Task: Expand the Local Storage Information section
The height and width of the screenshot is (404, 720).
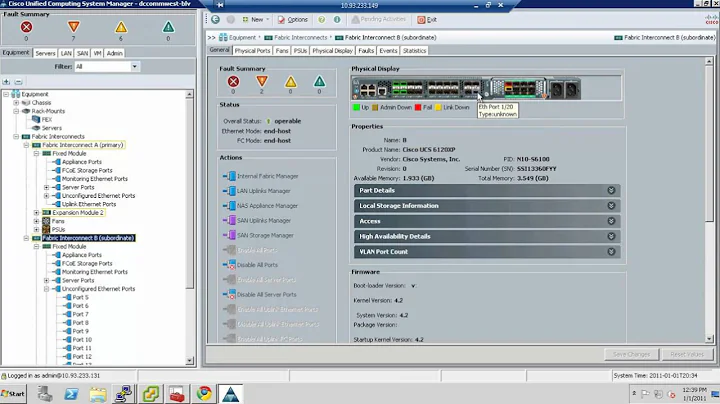Action: tap(487, 206)
